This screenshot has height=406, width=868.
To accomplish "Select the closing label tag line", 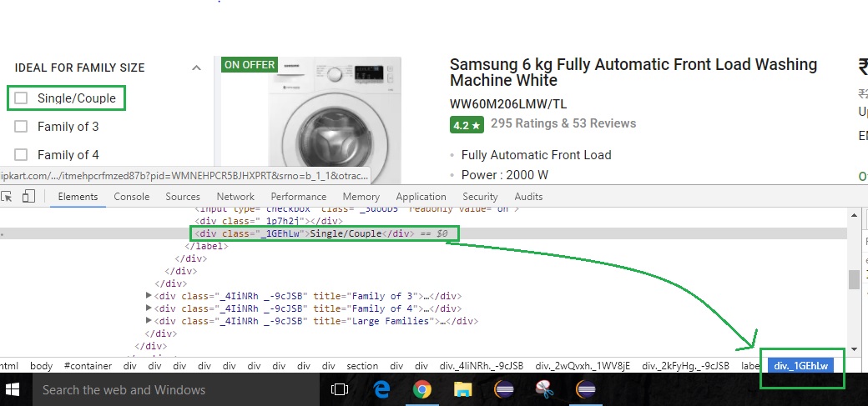I will coord(206,246).
